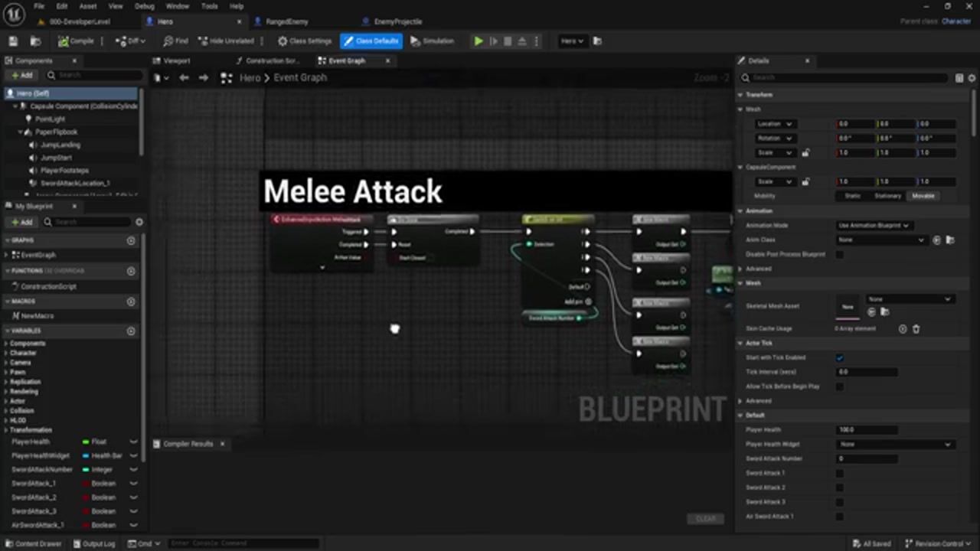This screenshot has height=551, width=980.
Task: Open the Player Health Widget dropdown
Action: point(896,444)
